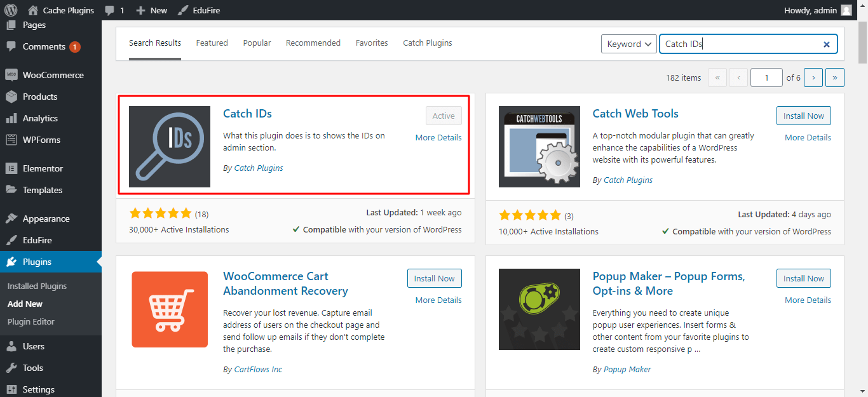868x397 pixels.
Task: Open the WordPress logo menu
Action: coord(11,10)
